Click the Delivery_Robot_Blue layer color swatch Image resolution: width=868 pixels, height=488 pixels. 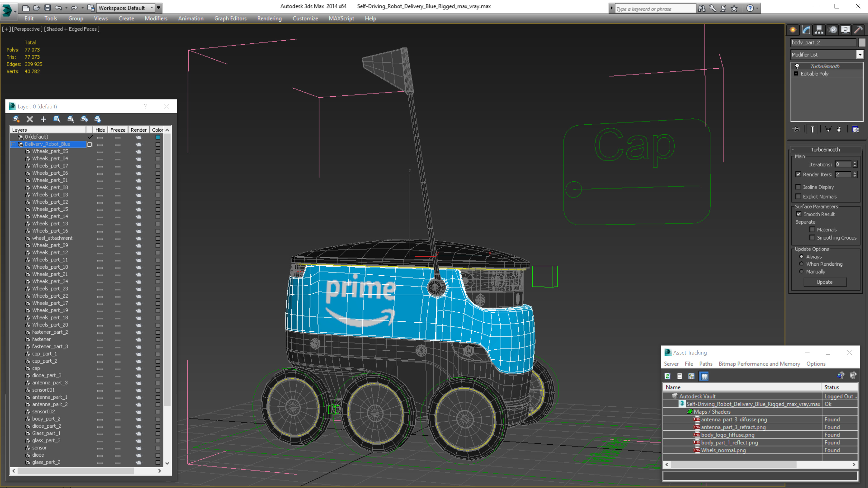(x=158, y=145)
